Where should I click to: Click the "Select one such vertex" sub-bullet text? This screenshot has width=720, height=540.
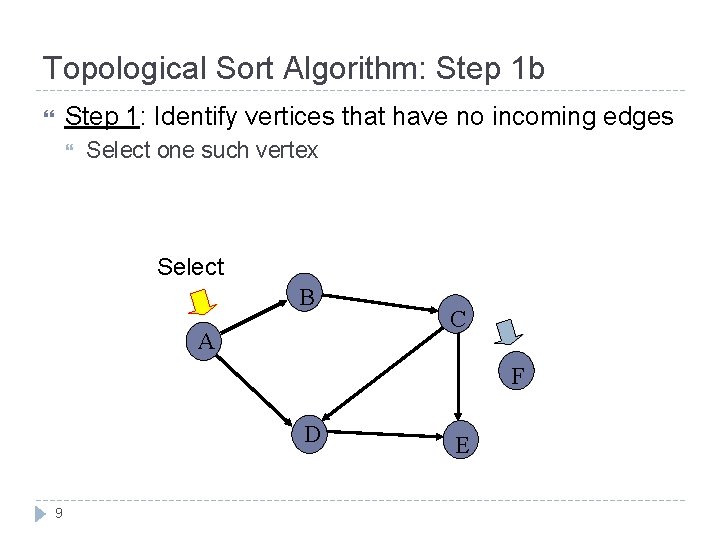(202, 151)
